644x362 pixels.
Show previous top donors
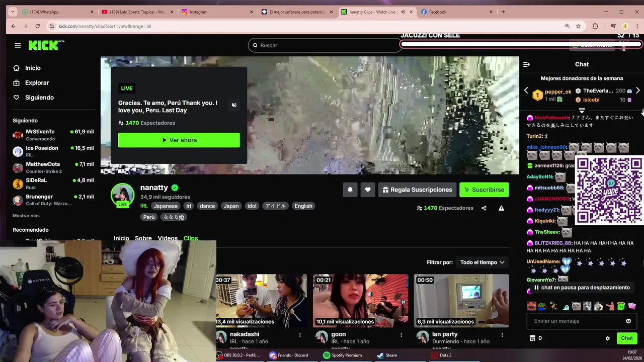click(526, 90)
